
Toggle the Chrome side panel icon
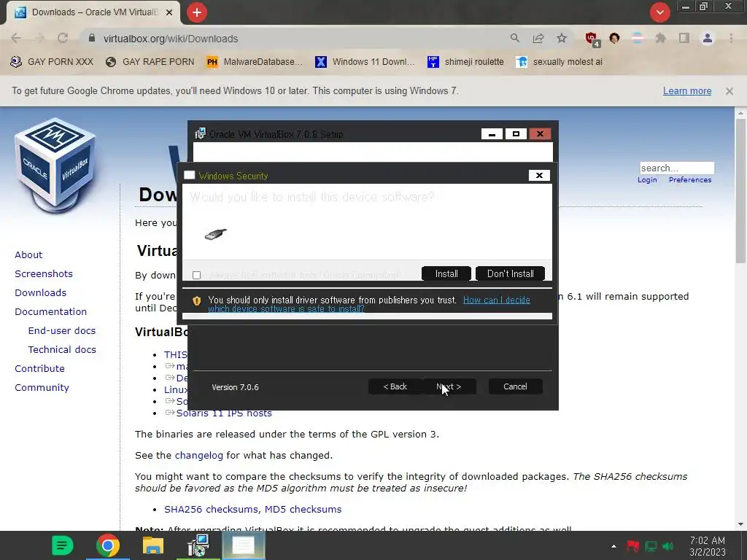tap(684, 38)
